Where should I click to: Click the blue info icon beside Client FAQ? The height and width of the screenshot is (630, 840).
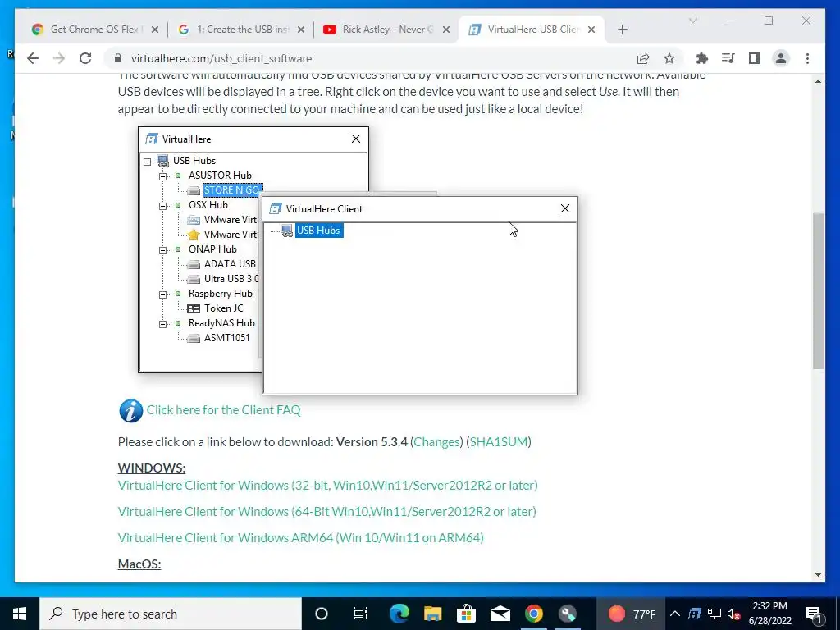coord(130,411)
